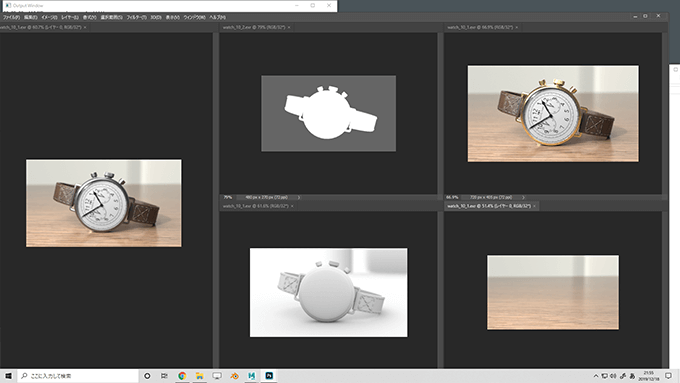Open the 選択範囲 (Select) menu
Screen dimensions: 680x383
coord(111,17)
